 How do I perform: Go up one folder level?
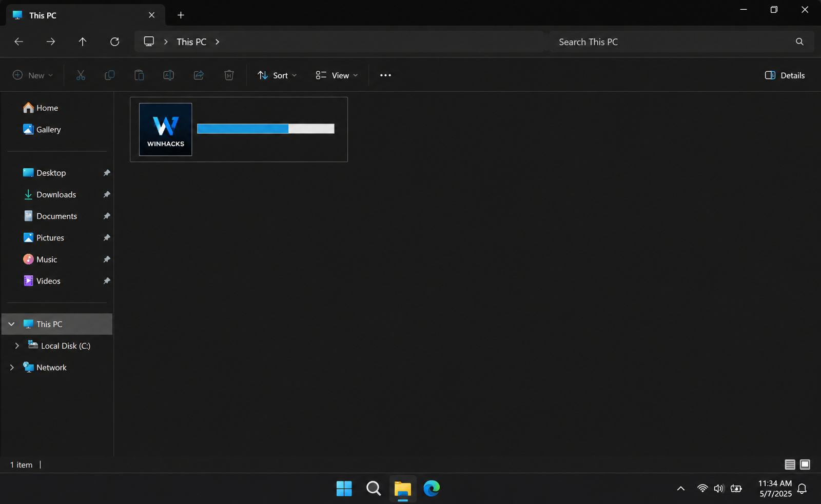83,42
